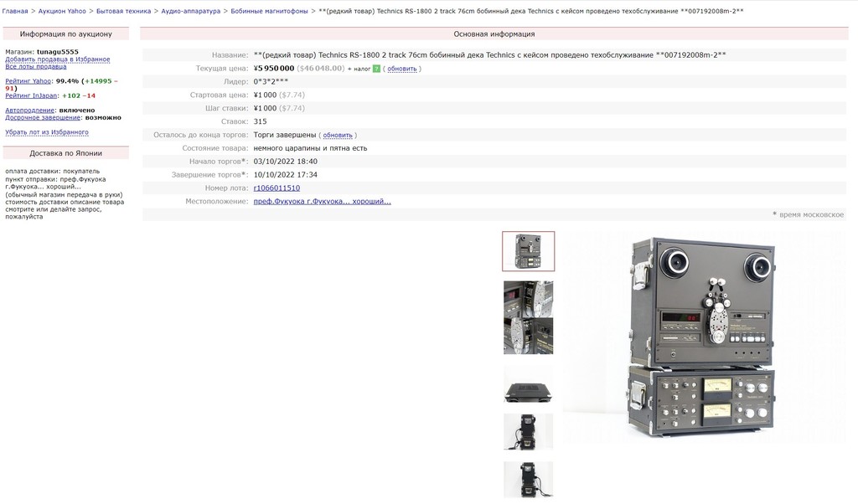
Task: Click the green question mark tax help icon
Action: [377, 69]
